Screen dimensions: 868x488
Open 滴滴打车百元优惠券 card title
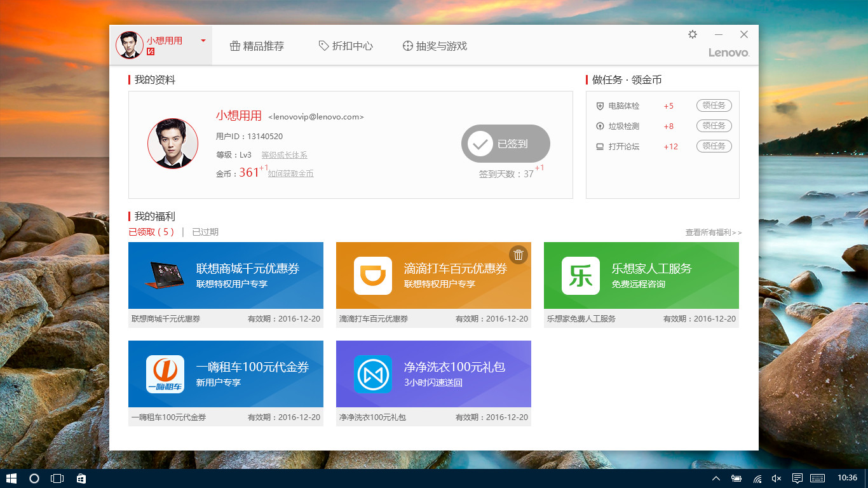(x=456, y=269)
